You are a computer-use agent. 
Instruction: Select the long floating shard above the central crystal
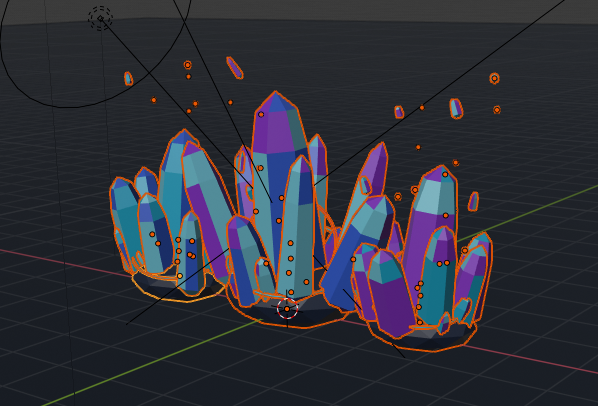(x=235, y=67)
